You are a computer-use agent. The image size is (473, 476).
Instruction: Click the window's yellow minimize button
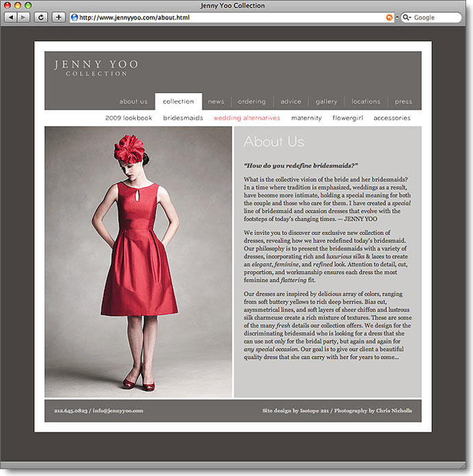tap(18, 5)
